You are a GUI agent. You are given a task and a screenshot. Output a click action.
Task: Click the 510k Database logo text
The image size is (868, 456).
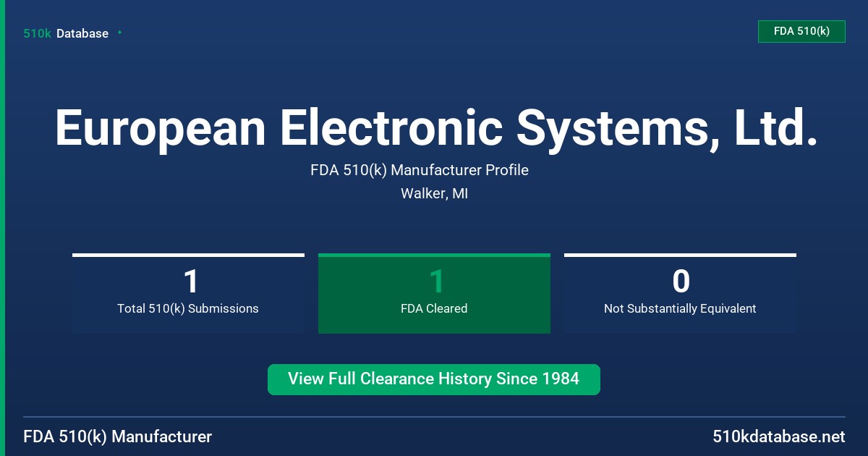[x=66, y=33]
